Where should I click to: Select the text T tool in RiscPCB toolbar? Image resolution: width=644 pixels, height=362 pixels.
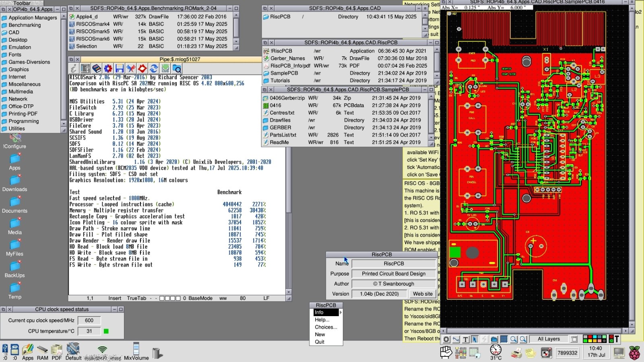coord(466,339)
